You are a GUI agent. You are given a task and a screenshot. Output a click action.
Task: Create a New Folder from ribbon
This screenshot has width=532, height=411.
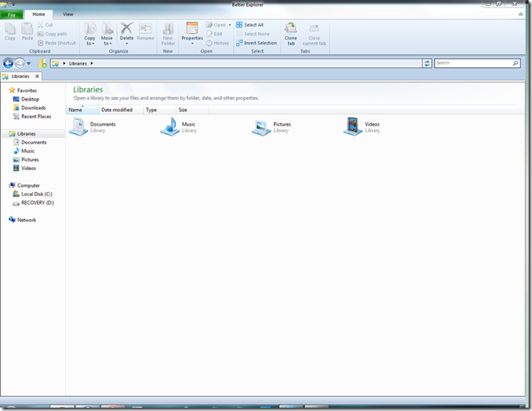tap(168, 34)
